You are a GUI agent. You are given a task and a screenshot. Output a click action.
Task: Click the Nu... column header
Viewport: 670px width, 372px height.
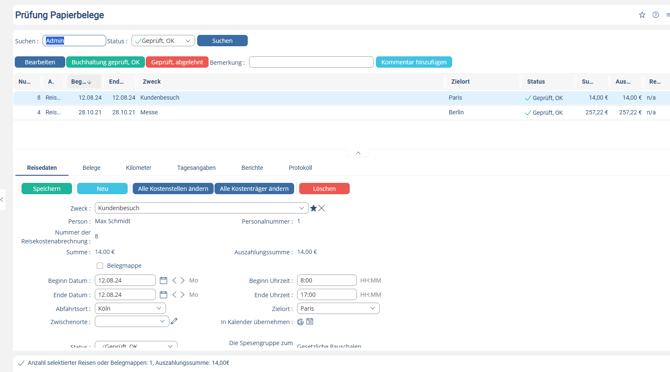pos(24,82)
